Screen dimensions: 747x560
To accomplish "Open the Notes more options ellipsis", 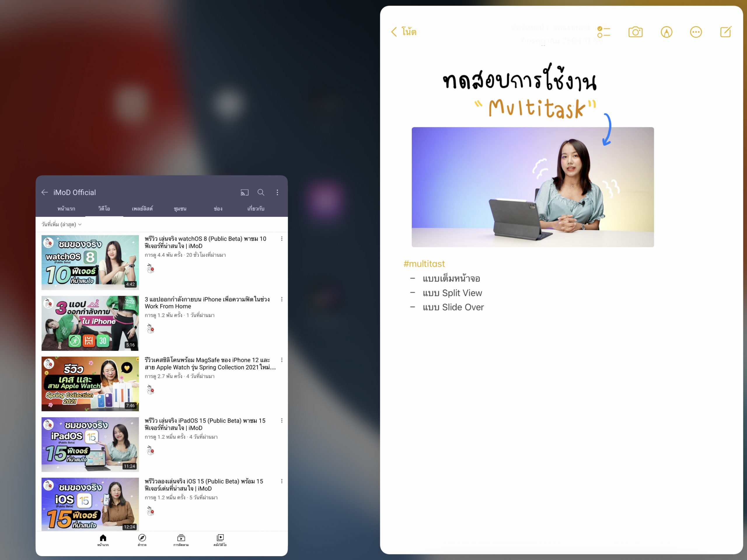I will coord(696,32).
